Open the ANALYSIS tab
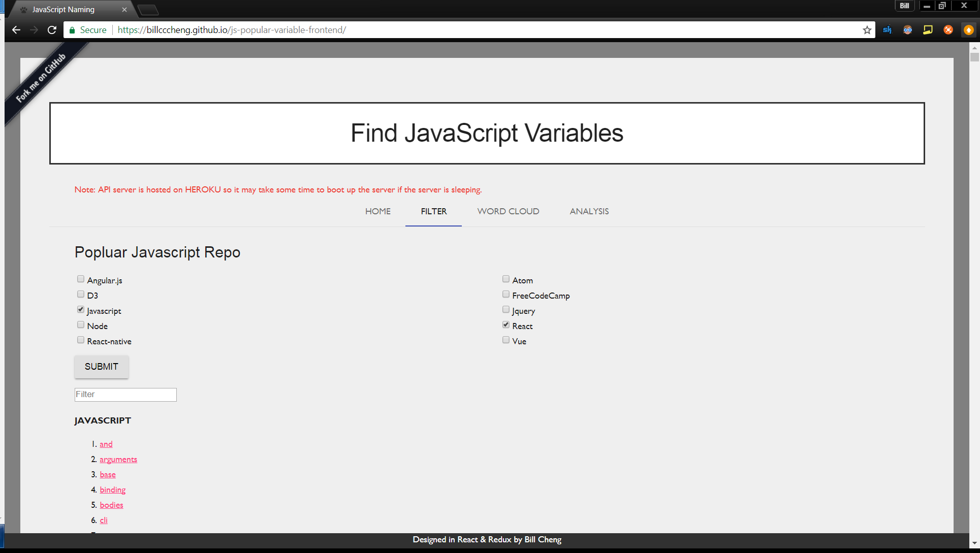Image resolution: width=980 pixels, height=553 pixels. pyautogui.click(x=589, y=211)
